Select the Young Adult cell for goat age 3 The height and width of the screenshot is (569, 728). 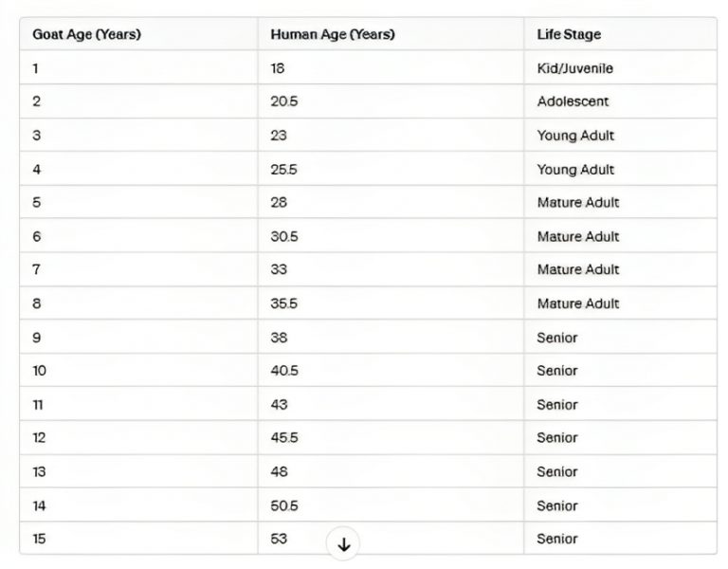point(620,136)
